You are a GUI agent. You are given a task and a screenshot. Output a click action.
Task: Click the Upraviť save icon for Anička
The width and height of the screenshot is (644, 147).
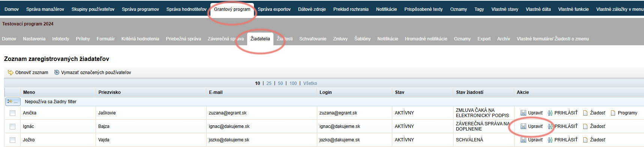click(x=523, y=113)
